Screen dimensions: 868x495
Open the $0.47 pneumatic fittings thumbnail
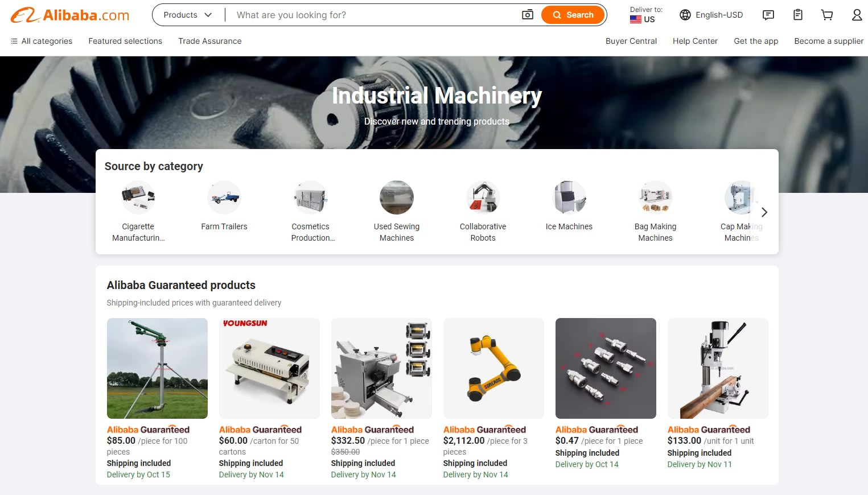coord(606,368)
